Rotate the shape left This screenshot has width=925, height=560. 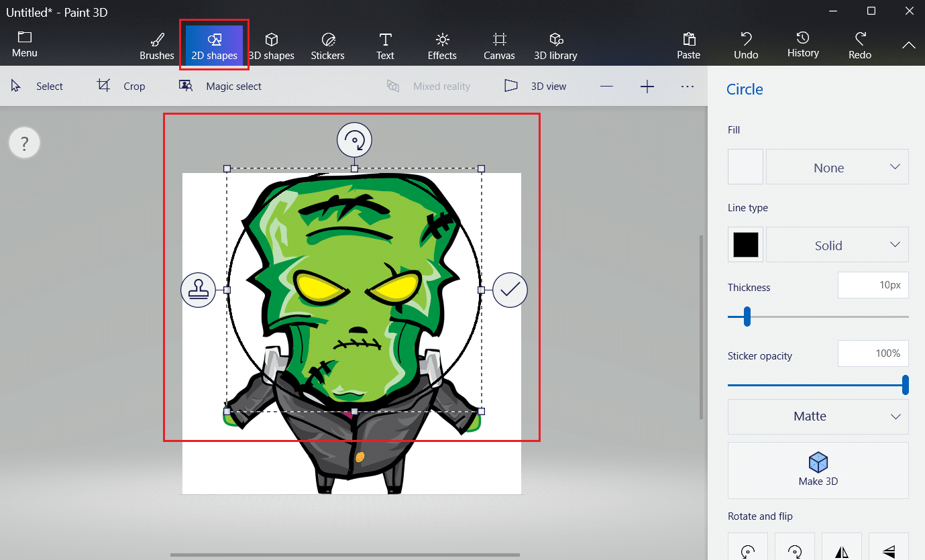(748, 547)
